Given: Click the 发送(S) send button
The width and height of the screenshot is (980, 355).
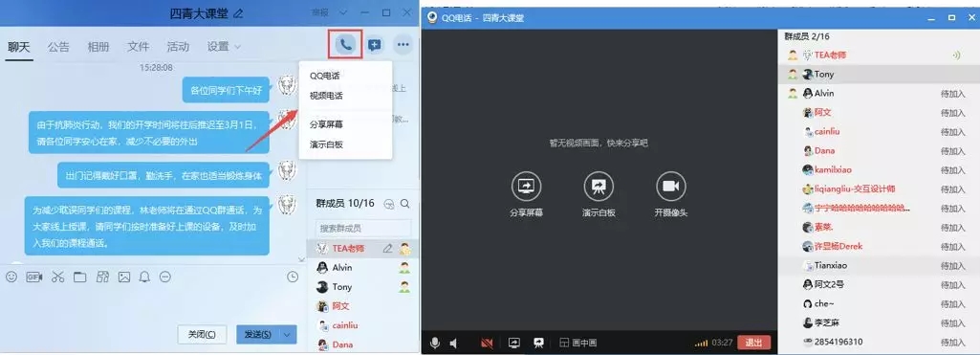Looking at the screenshot, I should [x=258, y=334].
